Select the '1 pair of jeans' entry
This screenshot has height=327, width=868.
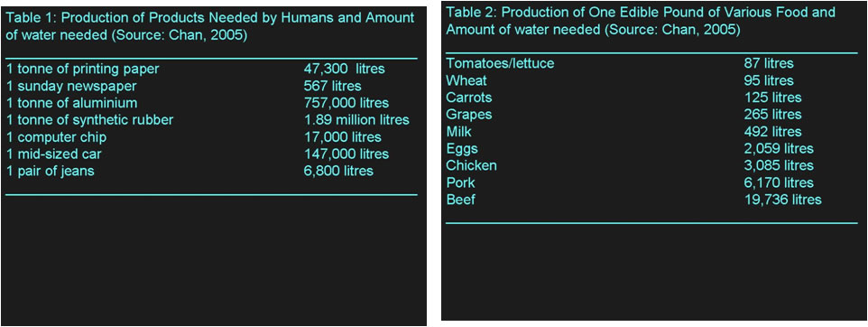coord(51,172)
